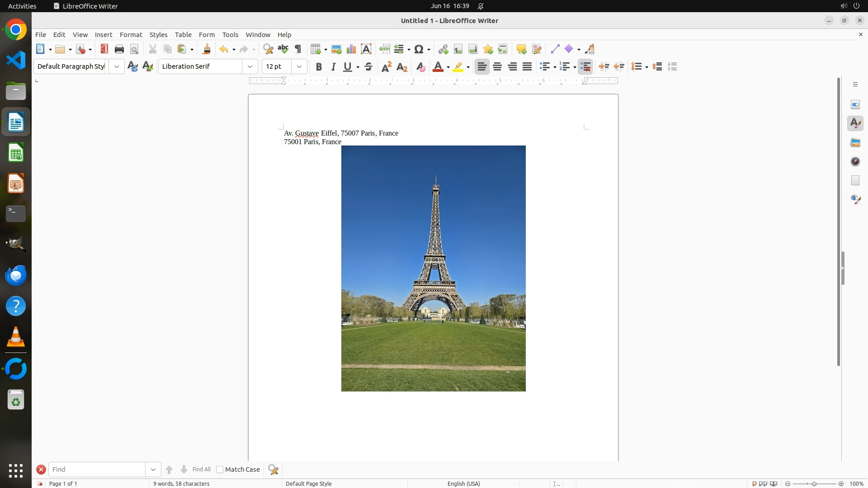Click the Insert Image icon
Screen dimensions: 868x488
[x=336, y=49]
